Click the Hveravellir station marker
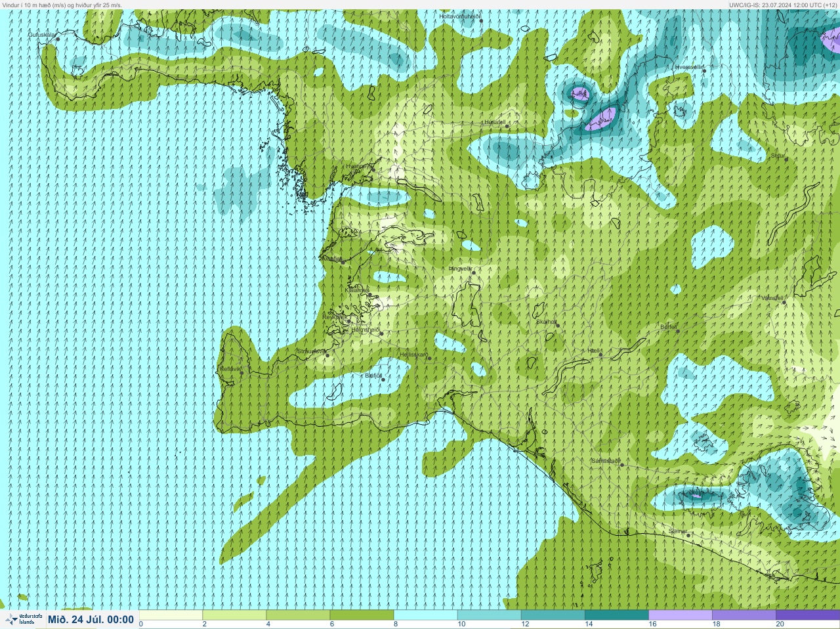Viewport: 840px width, 629px height. pos(704,71)
